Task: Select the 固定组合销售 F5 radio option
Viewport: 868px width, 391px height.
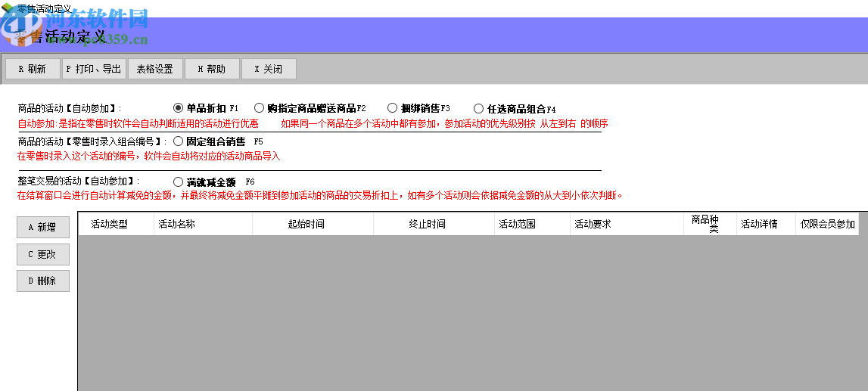Action: (x=179, y=141)
